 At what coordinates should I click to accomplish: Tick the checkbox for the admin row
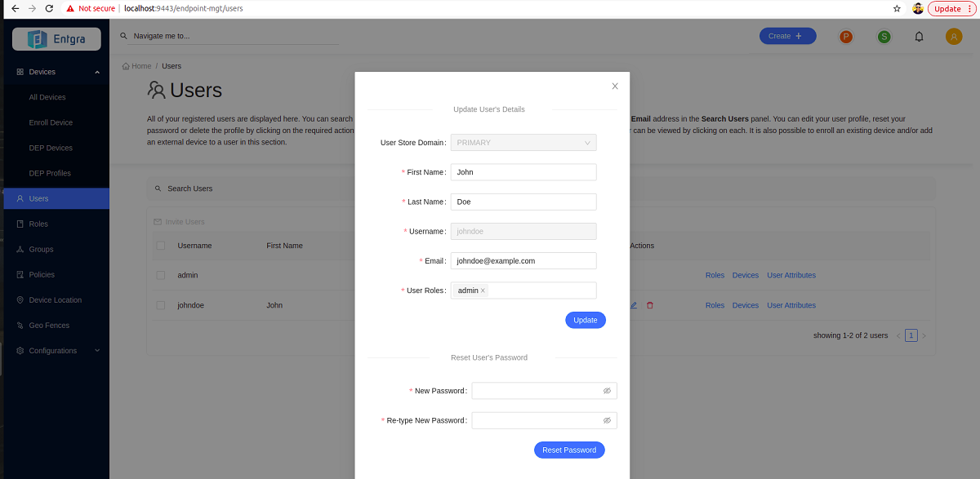161,275
